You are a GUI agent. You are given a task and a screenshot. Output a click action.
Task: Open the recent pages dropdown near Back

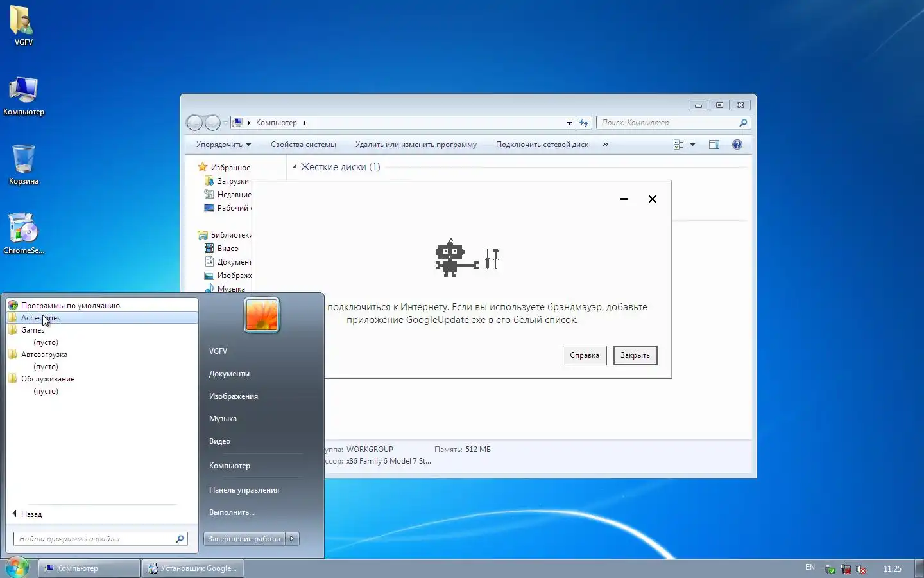coord(225,123)
